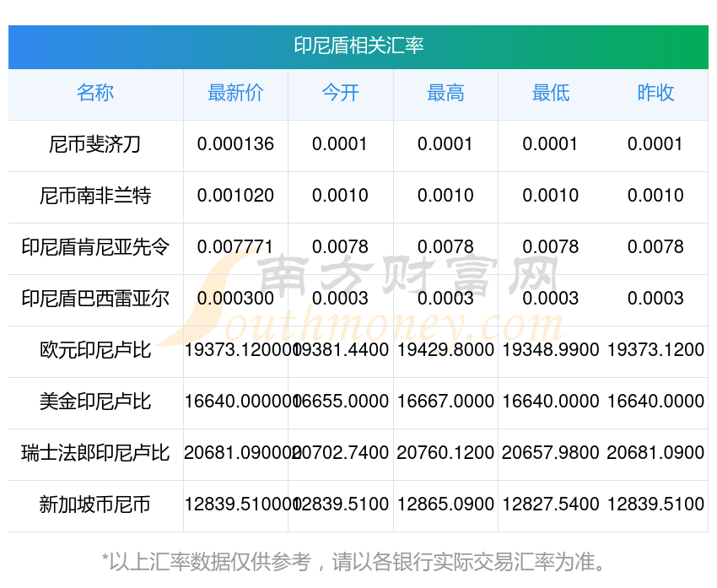Viewport: 717px width, 588px height.
Task: Click the 今开 column header
Action: pos(340,94)
